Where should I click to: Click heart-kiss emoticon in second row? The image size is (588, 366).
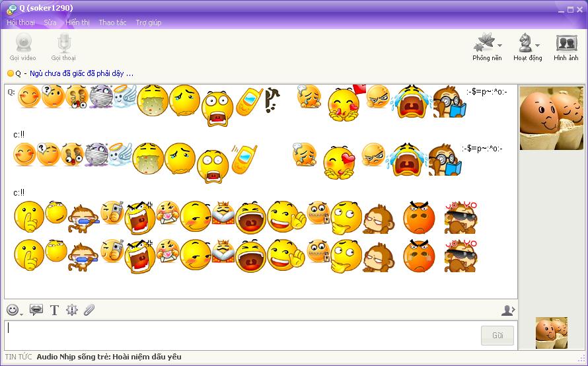(x=340, y=163)
